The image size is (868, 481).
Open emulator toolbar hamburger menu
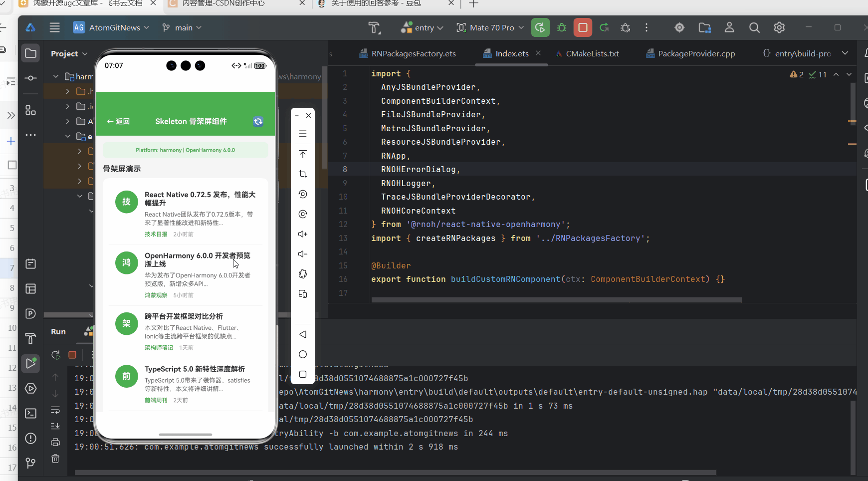tap(303, 134)
